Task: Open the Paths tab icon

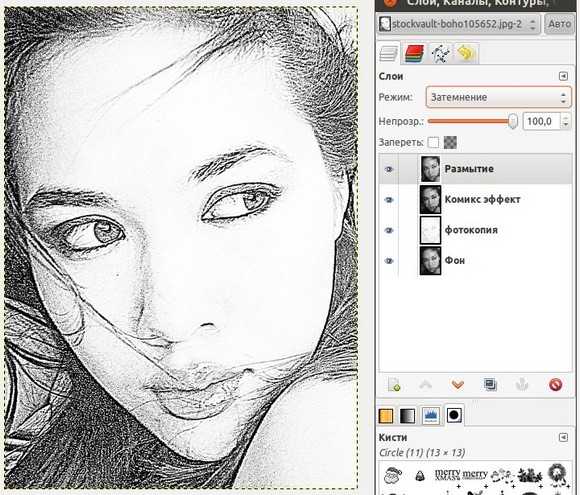Action: tap(441, 54)
